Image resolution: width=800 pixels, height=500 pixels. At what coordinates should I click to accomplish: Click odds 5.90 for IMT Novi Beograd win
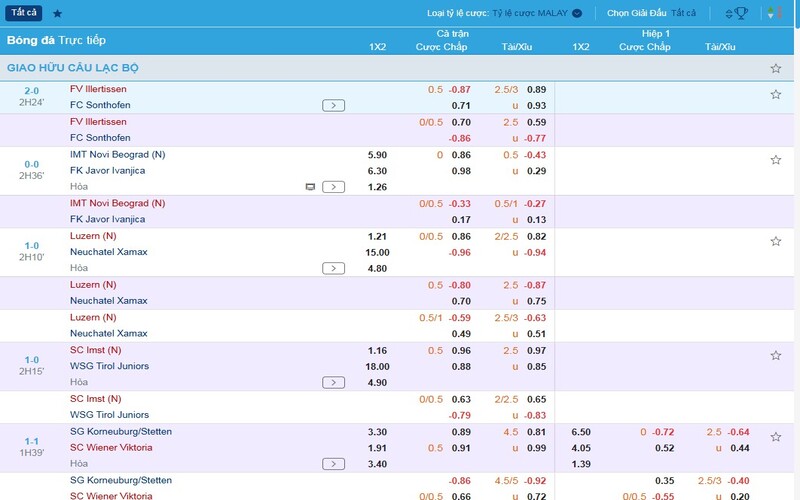coord(377,155)
